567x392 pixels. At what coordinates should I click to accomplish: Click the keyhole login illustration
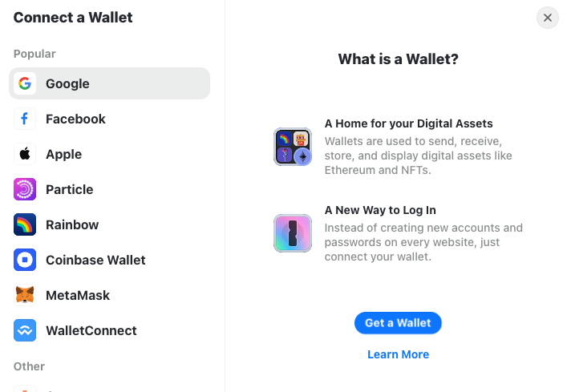(293, 233)
